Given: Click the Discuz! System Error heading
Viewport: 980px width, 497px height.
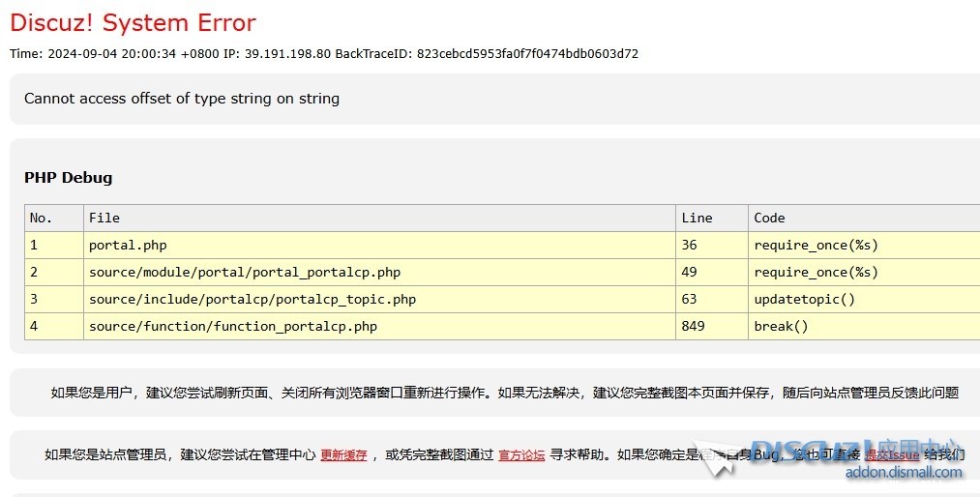Looking at the screenshot, I should tap(133, 22).
